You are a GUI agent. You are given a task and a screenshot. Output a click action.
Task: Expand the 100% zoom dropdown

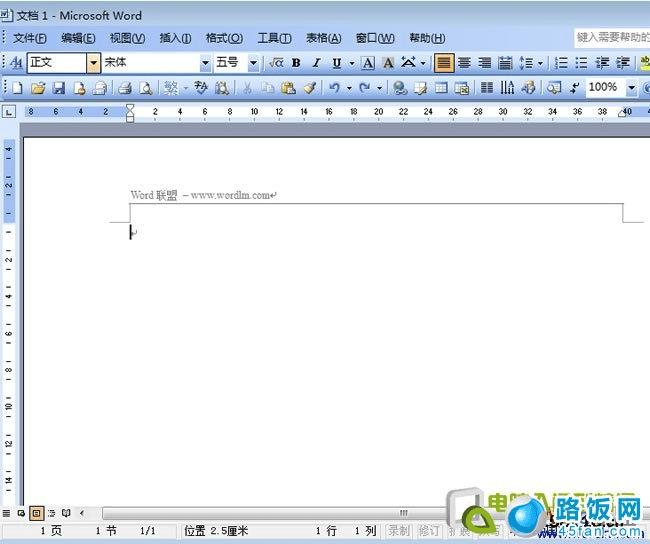[x=631, y=88]
